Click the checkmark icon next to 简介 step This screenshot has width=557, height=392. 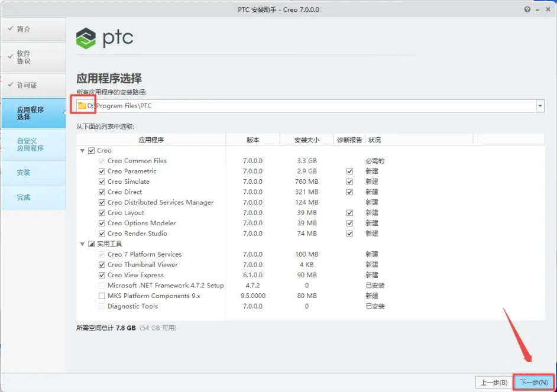(9, 28)
